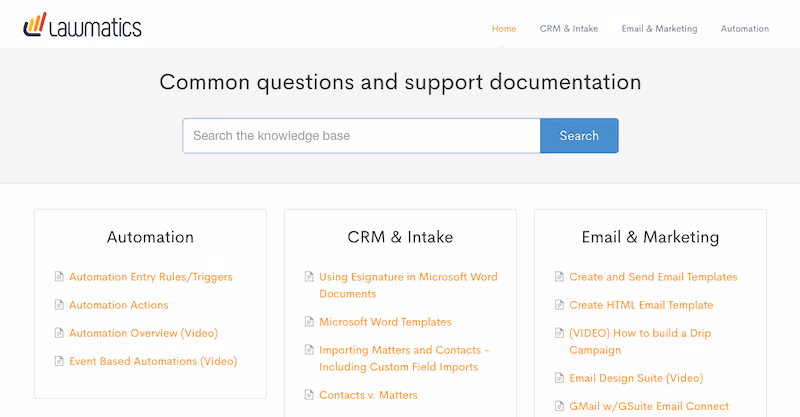Open the CRM & Intake category heading

(401, 237)
